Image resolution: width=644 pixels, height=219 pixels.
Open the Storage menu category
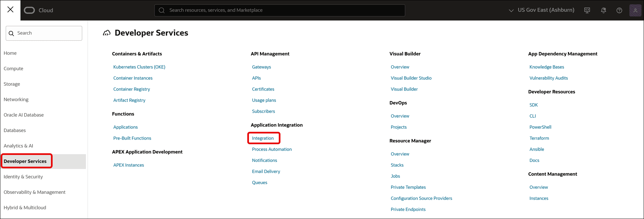[12, 84]
